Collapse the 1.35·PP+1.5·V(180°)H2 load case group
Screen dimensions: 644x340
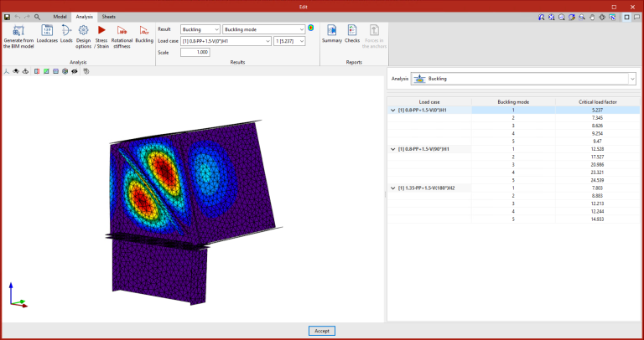393,187
